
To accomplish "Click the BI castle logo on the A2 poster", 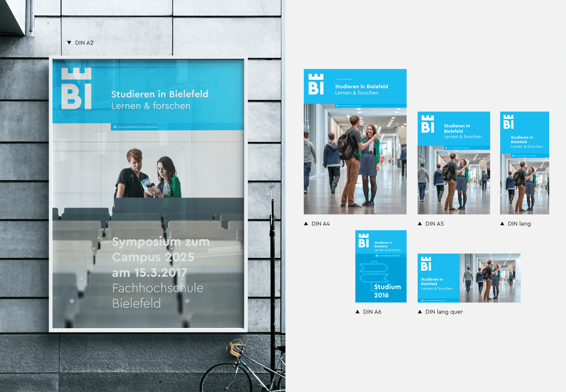I will point(76,89).
